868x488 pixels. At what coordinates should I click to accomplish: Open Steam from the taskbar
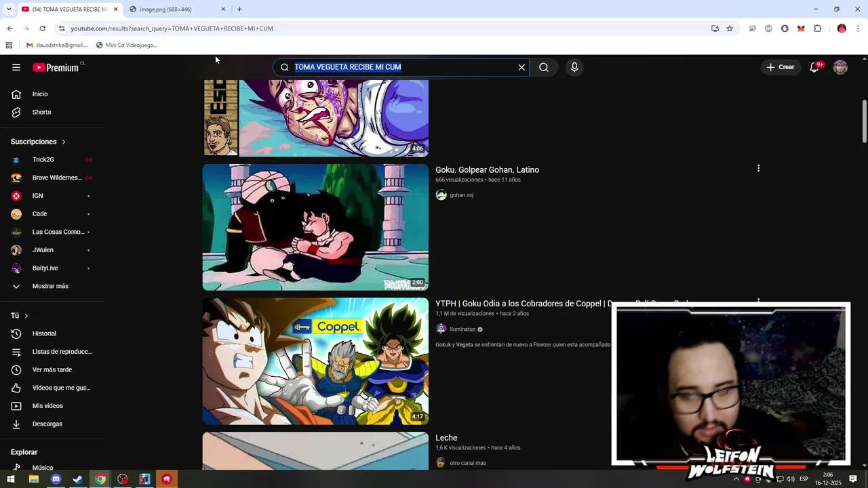point(78,479)
